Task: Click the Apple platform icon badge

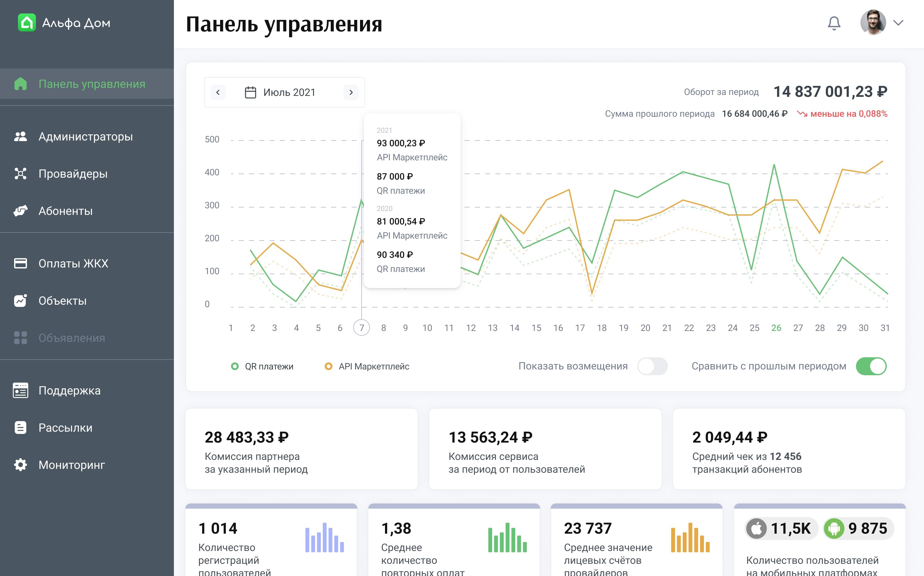Action: [x=756, y=529]
